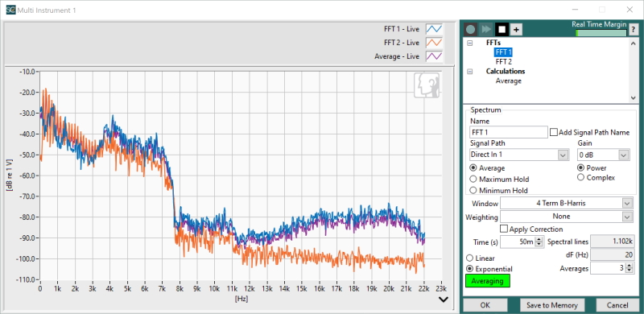Select the Complex radio button

point(580,178)
